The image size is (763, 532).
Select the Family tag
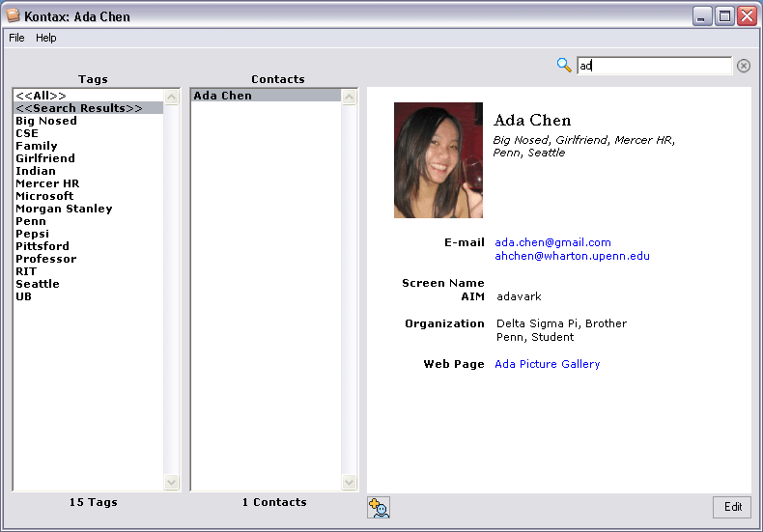[x=88, y=146]
